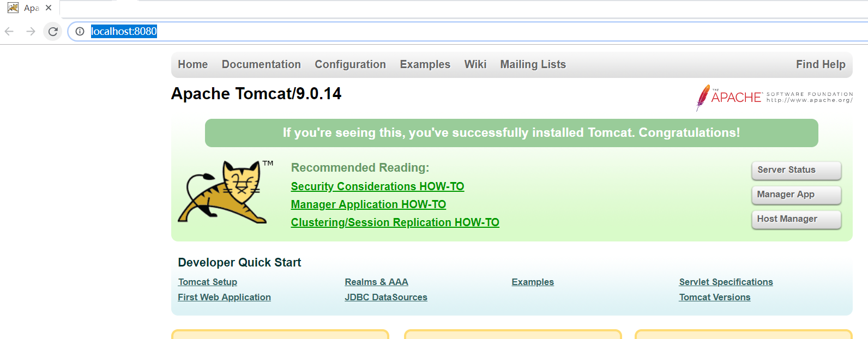Open the Configuration navigation item
Viewport: 868px width, 339px height.
click(350, 64)
